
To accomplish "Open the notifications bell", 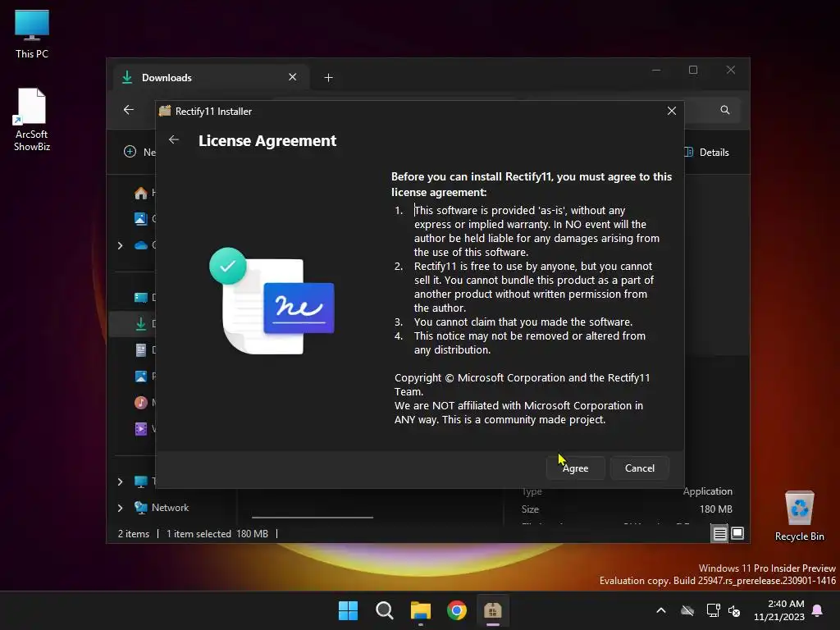I will 818,610.
